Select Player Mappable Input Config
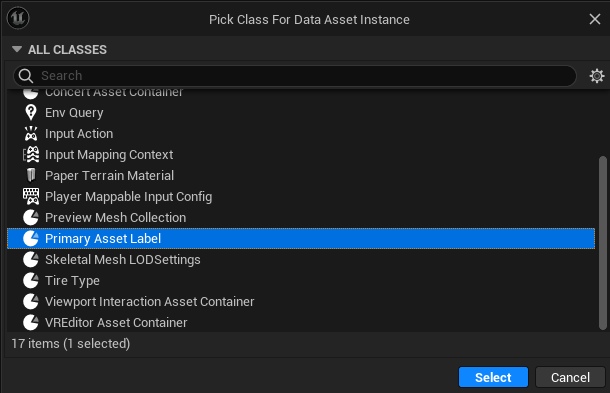Viewport: 610px width, 393px height. pyautogui.click(x=301, y=196)
